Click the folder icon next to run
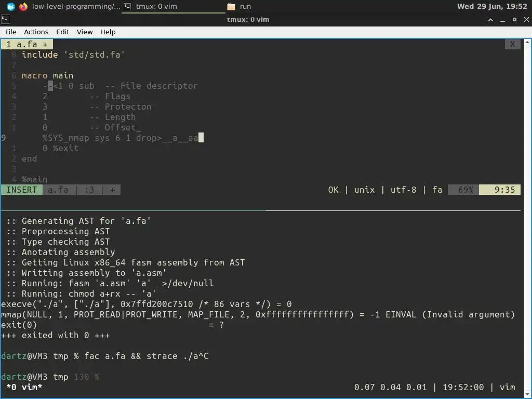 [x=231, y=6]
